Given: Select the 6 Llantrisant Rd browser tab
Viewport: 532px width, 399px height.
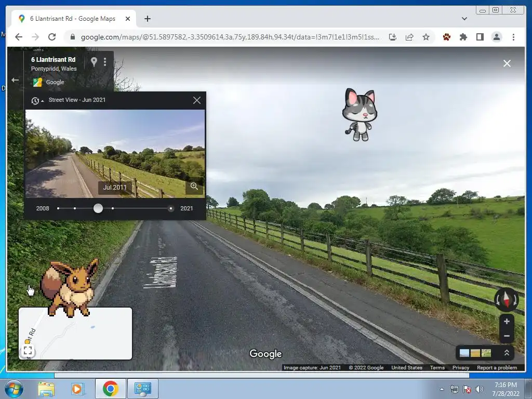Looking at the screenshot, I should [73, 19].
